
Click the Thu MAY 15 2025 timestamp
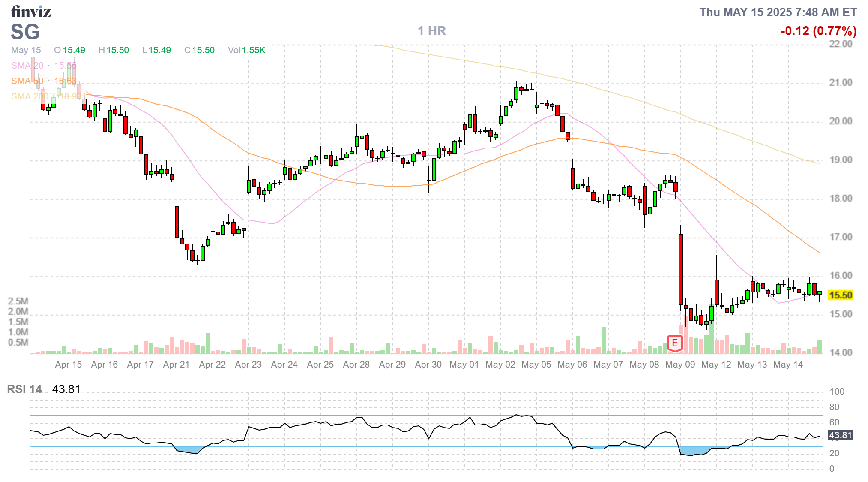click(778, 12)
